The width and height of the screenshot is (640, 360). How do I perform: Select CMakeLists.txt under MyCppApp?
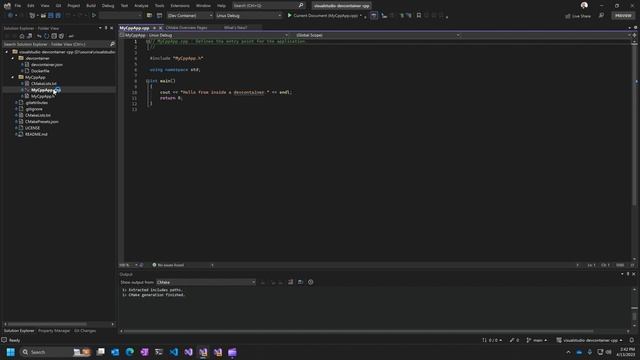44,84
